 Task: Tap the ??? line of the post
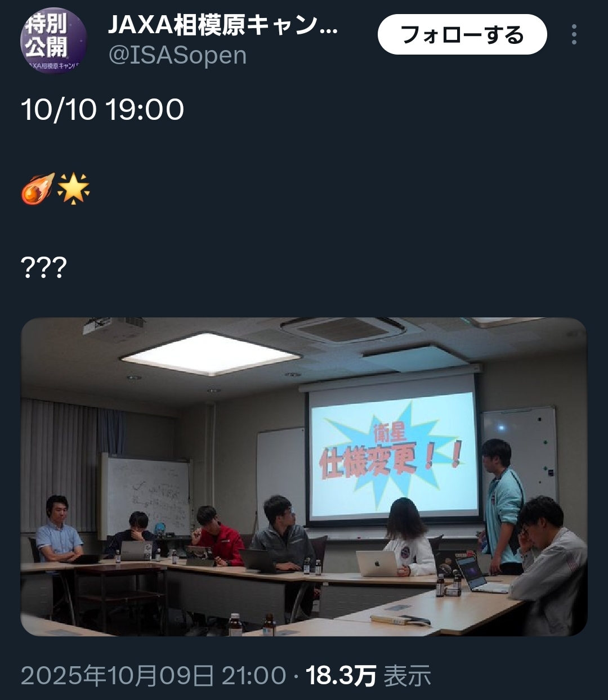click(44, 267)
